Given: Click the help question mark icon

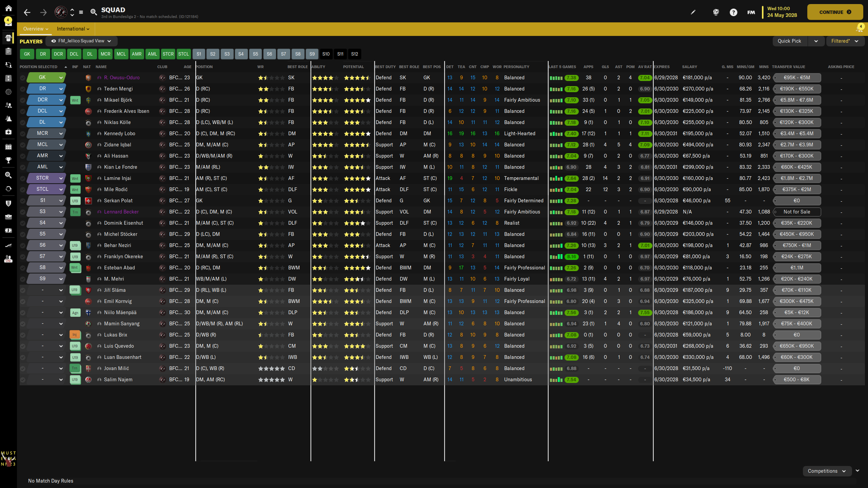Looking at the screenshot, I should (733, 13).
